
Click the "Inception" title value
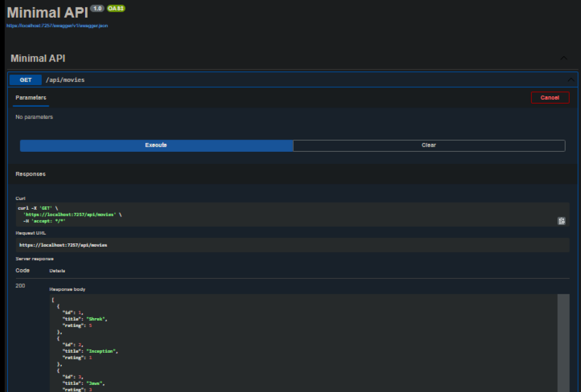(101, 351)
